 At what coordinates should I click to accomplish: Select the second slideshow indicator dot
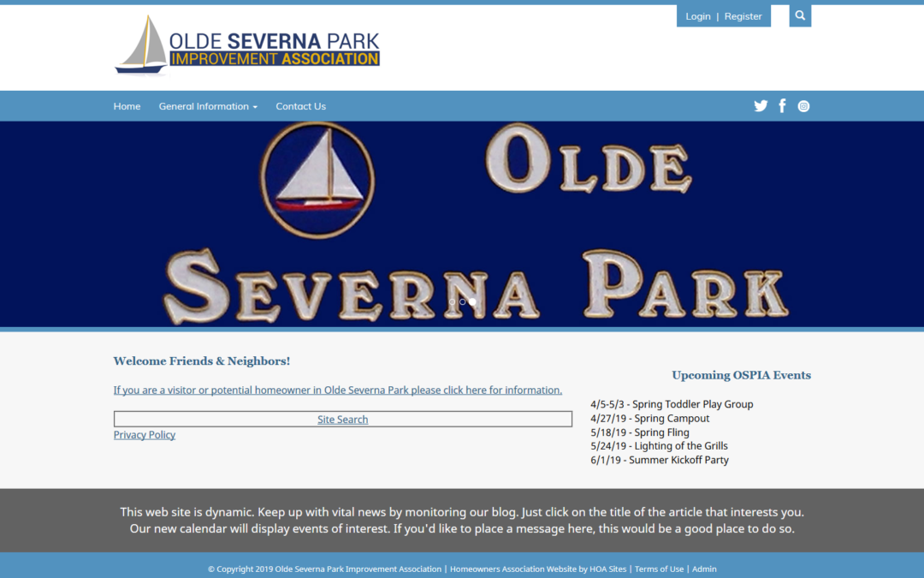point(463,302)
